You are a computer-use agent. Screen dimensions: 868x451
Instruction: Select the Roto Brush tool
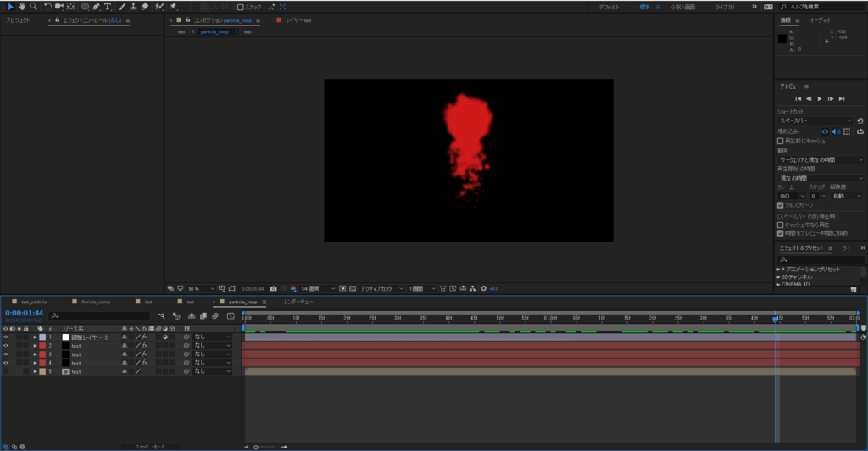159,7
